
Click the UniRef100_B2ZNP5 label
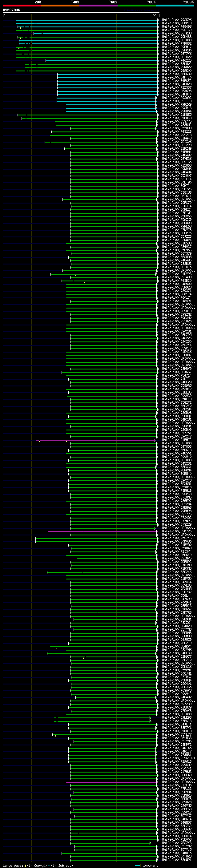pos(176,558)
